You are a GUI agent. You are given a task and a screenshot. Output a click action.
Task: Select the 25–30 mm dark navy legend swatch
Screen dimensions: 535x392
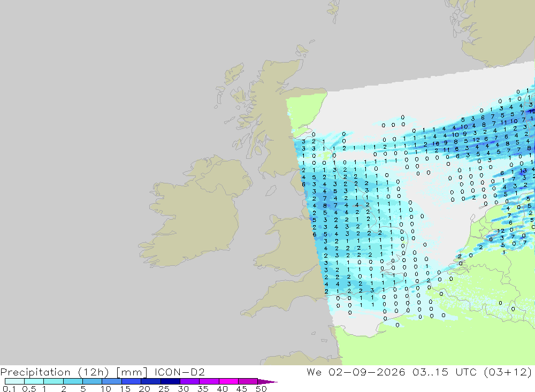170,381
